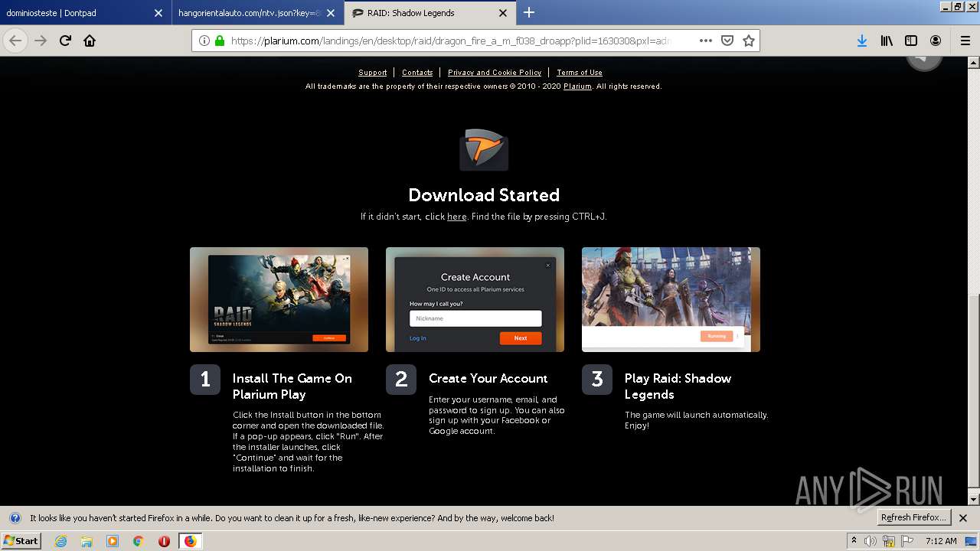
Task: Open page actions three-dots menu
Action: (x=706, y=41)
